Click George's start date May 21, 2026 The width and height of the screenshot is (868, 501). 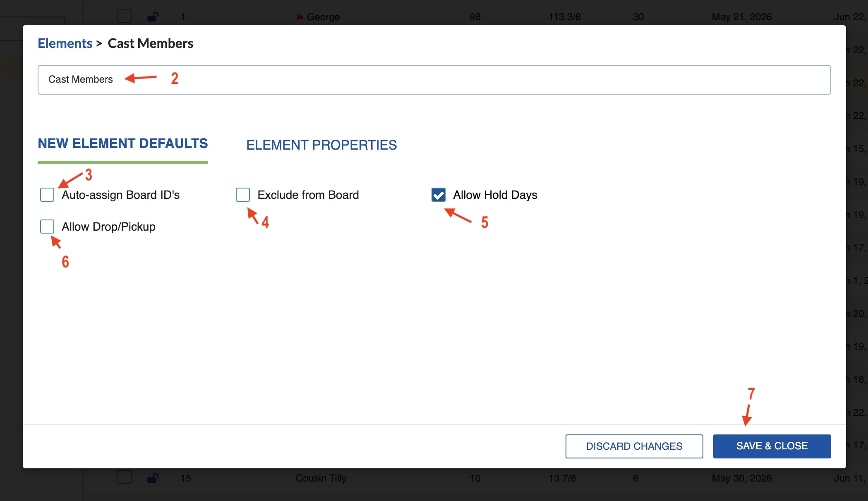tap(742, 17)
